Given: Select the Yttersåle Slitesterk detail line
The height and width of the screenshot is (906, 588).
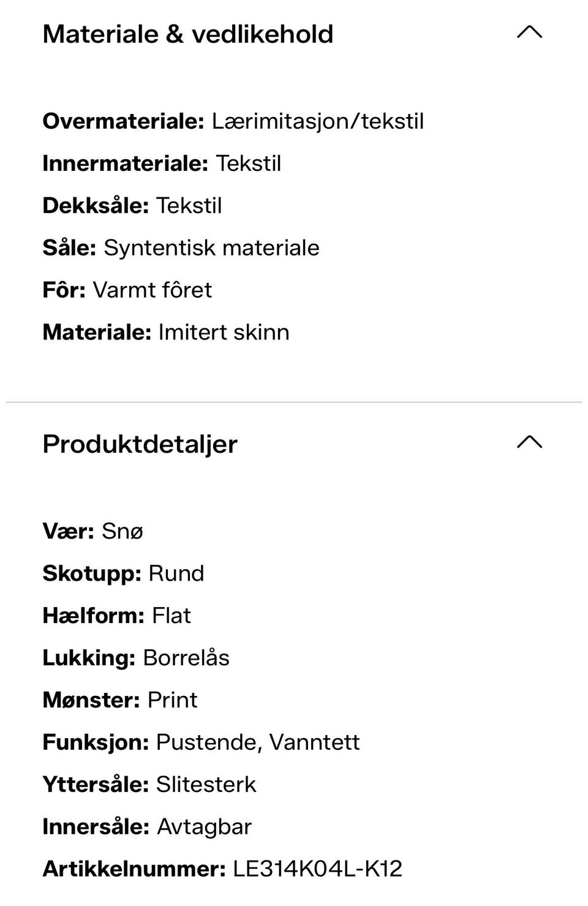Looking at the screenshot, I should 149,785.
